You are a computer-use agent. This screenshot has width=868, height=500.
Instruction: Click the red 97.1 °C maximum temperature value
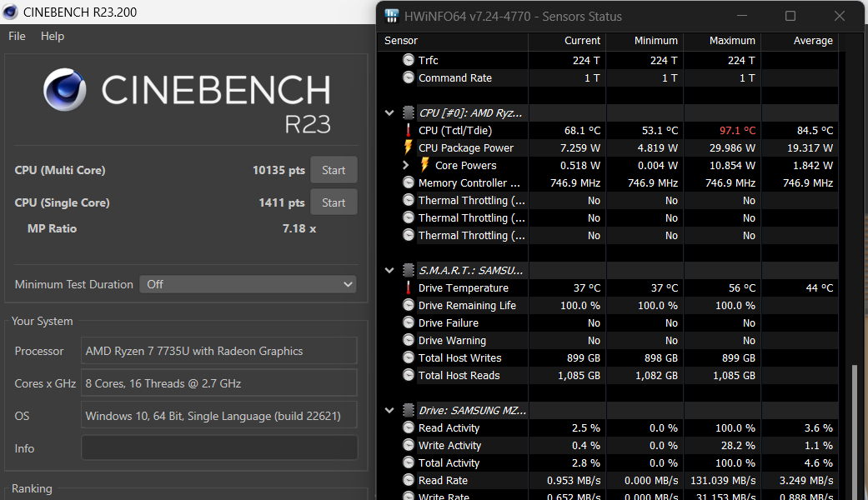pyautogui.click(x=737, y=131)
